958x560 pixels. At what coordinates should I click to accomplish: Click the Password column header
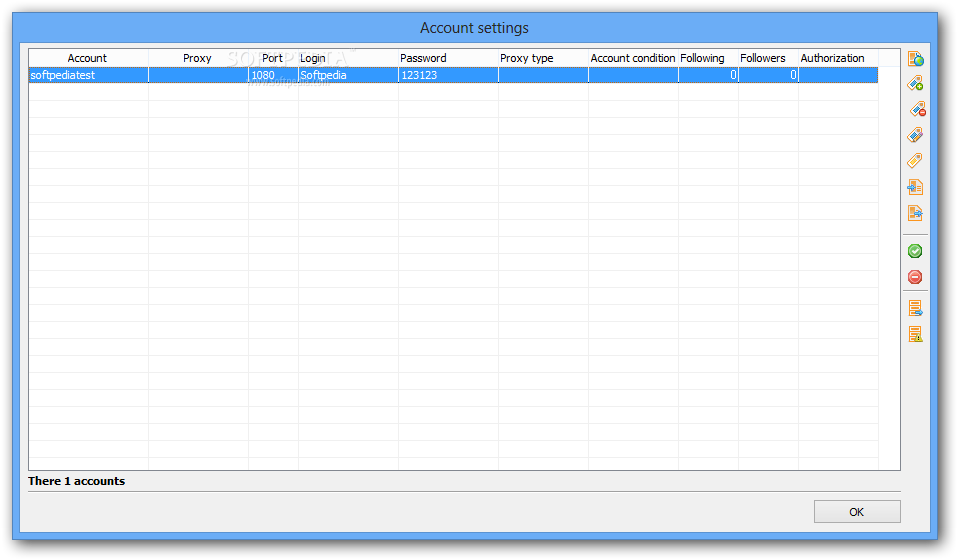448,58
